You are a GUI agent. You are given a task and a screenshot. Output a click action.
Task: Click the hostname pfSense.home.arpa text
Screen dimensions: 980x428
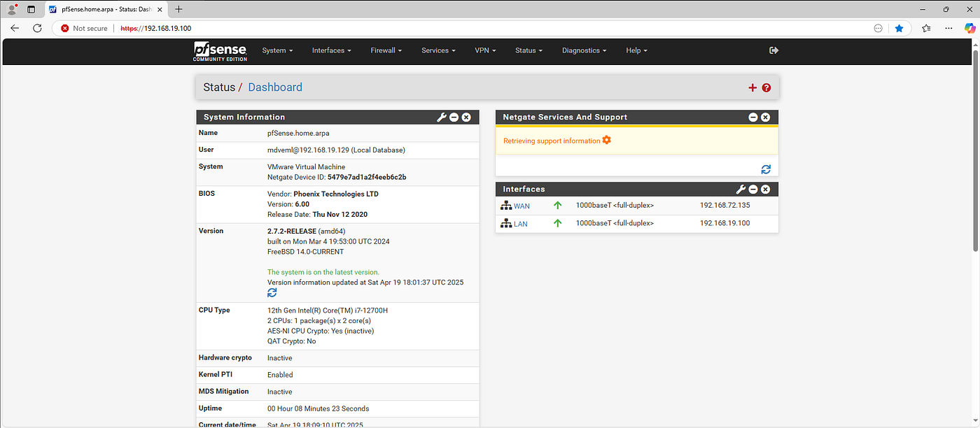298,133
